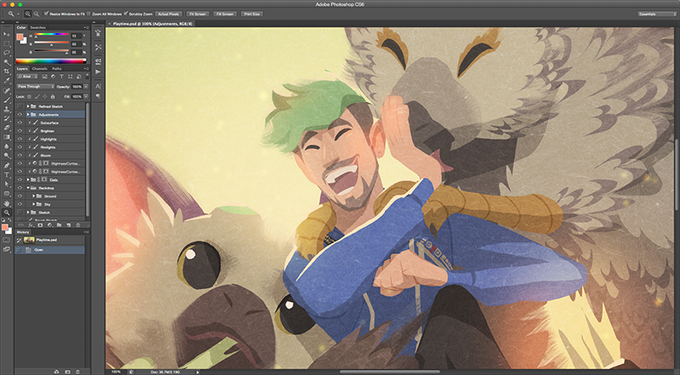Swap foreground and background colors
The width and height of the screenshot is (680, 375).
tap(10, 220)
